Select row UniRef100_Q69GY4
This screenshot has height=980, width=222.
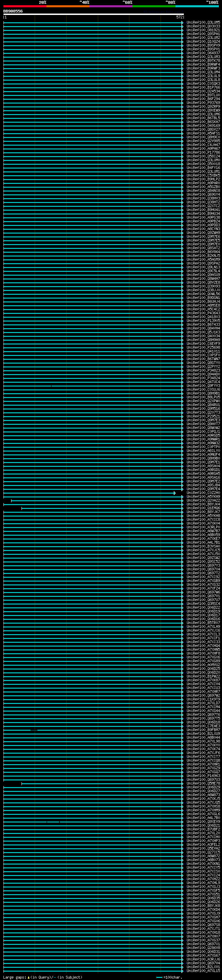203,194
